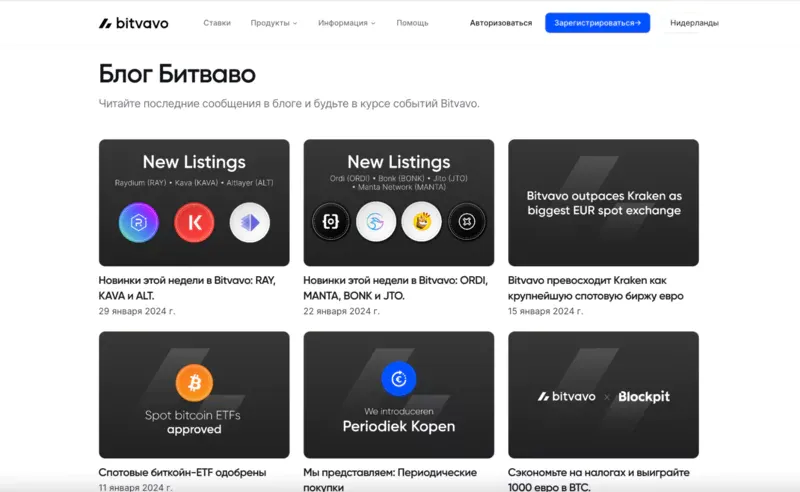This screenshot has width=800, height=492.
Task: Click the white Altlayer (ALT) coin icon
Action: [249, 223]
